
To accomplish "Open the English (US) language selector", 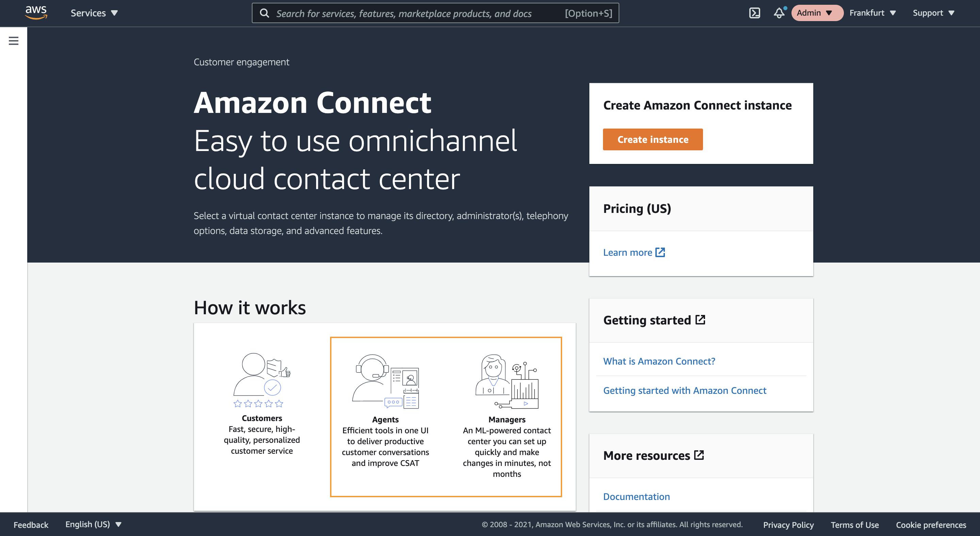I will tap(94, 524).
